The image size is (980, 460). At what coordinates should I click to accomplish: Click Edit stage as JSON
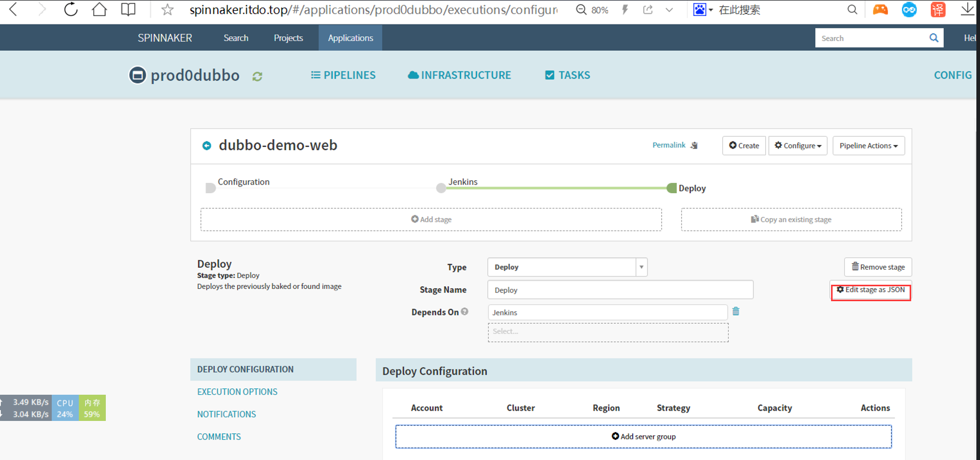click(x=871, y=290)
